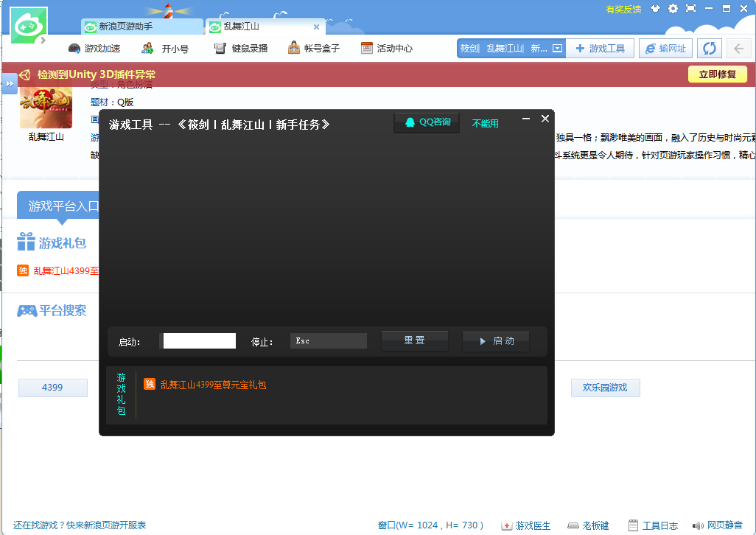Click the 游戏礼包 gift heading
The height and width of the screenshot is (535, 756).
[52, 242]
